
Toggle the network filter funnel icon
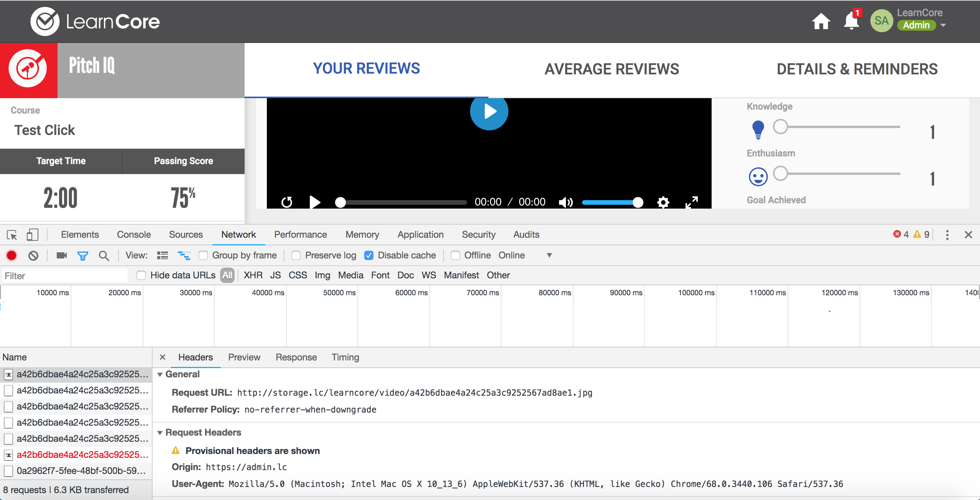pos(82,255)
